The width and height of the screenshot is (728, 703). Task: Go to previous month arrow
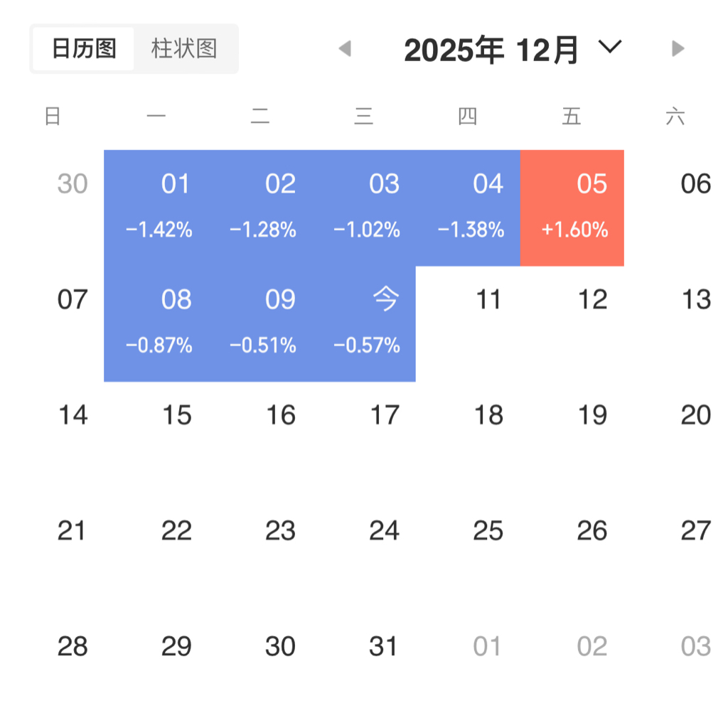point(346,48)
